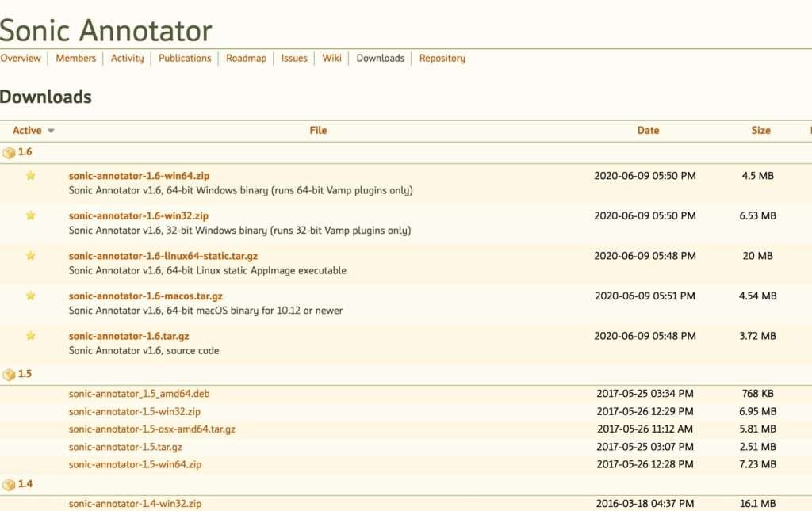Download sonic-annotator-1.6-win32.zip
812x511 pixels.
click(138, 215)
